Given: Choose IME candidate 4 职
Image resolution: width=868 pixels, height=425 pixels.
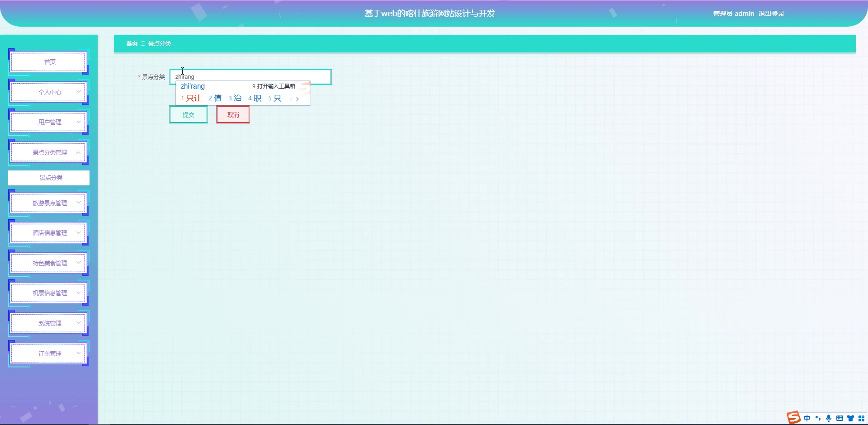Looking at the screenshot, I should coord(255,98).
